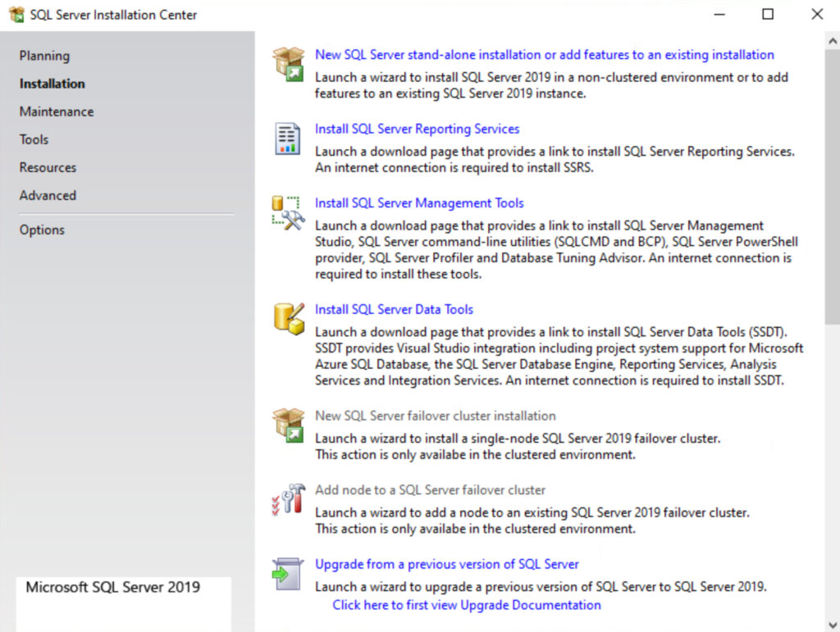Open the Advanced section
The width and height of the screenshot is (840, 632).
tap(48, 195)
